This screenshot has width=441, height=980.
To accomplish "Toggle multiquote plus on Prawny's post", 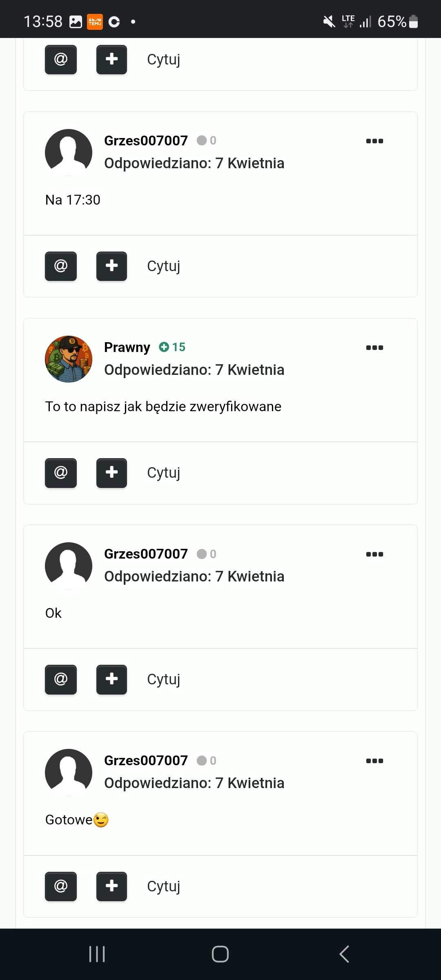I will click(x=111, y=473).
